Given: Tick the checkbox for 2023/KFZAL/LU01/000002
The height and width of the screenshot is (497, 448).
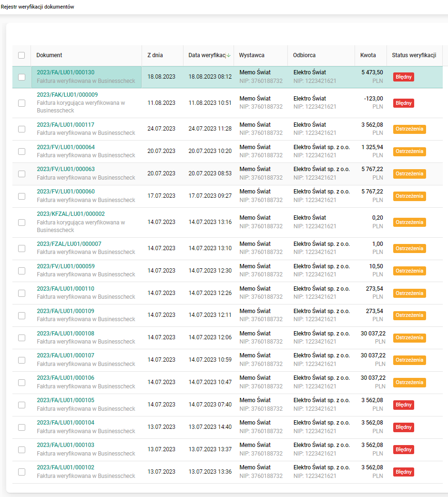Looking at the screenshot, I should tap(21, 222).
